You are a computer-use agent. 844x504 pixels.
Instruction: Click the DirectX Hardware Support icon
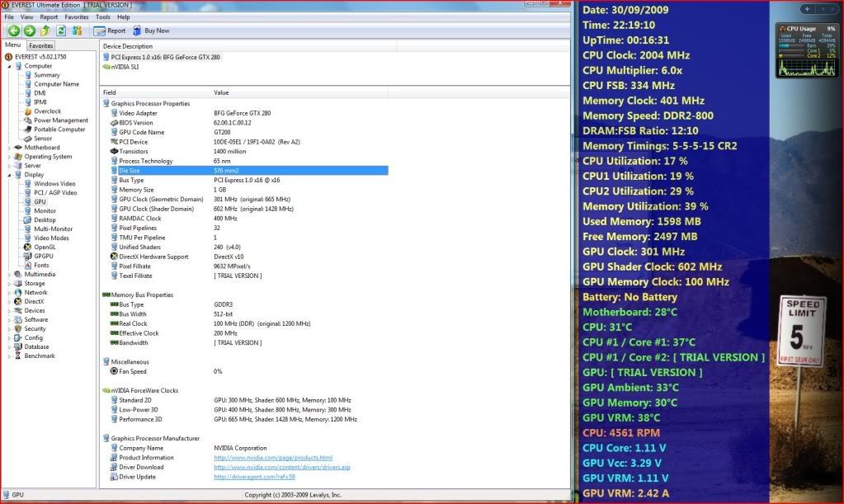coord(114,257)
